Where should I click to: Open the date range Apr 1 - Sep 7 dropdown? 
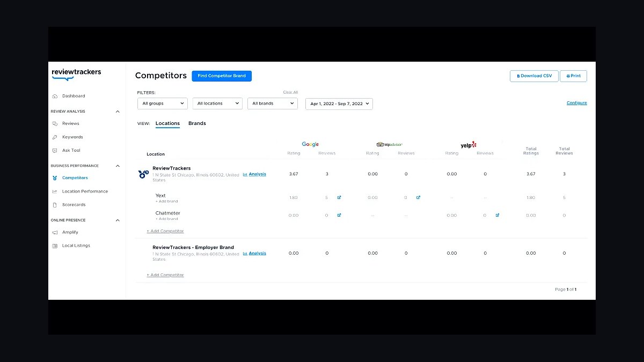pos(339,104)
